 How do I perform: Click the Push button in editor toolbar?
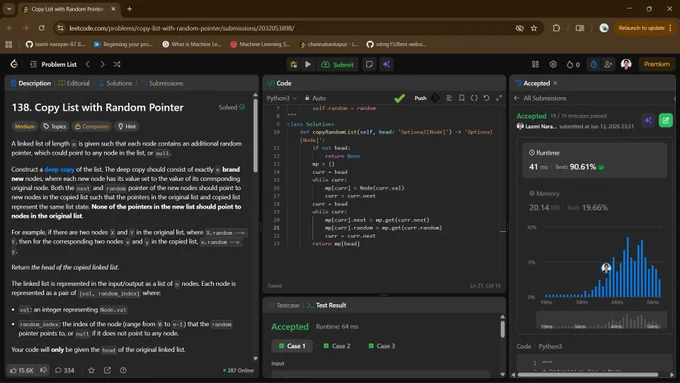[420, 98]
